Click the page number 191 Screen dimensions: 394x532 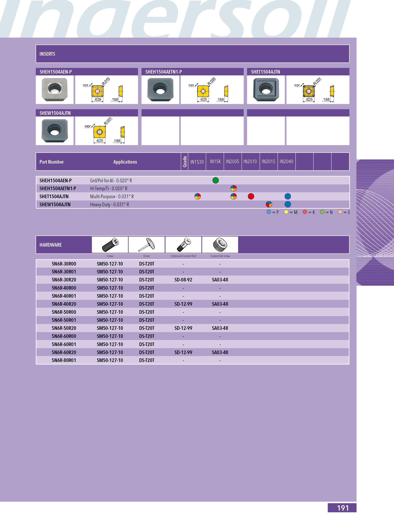[x=343, y=508]
